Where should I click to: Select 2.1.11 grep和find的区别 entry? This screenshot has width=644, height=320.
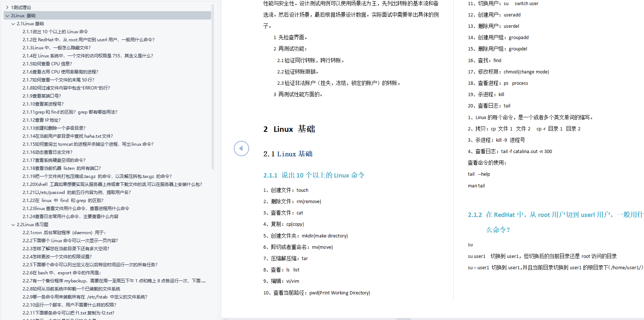70,112
